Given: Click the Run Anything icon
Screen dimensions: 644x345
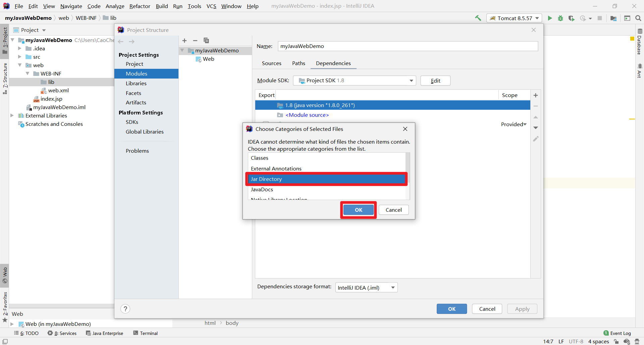Looking at the screenshot, I should click(627, 18).
